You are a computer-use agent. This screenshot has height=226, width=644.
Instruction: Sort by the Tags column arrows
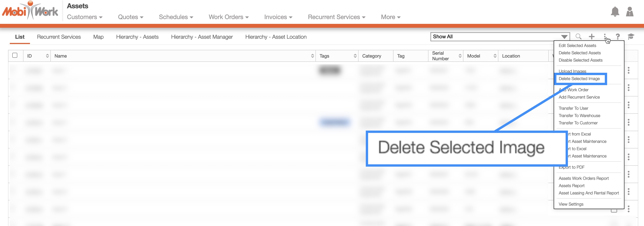355,56
